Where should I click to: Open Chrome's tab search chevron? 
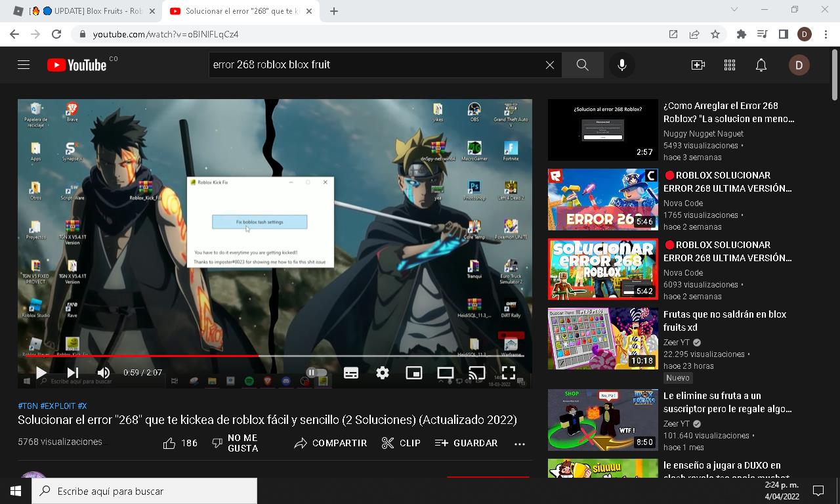click(x=734, y=10)
